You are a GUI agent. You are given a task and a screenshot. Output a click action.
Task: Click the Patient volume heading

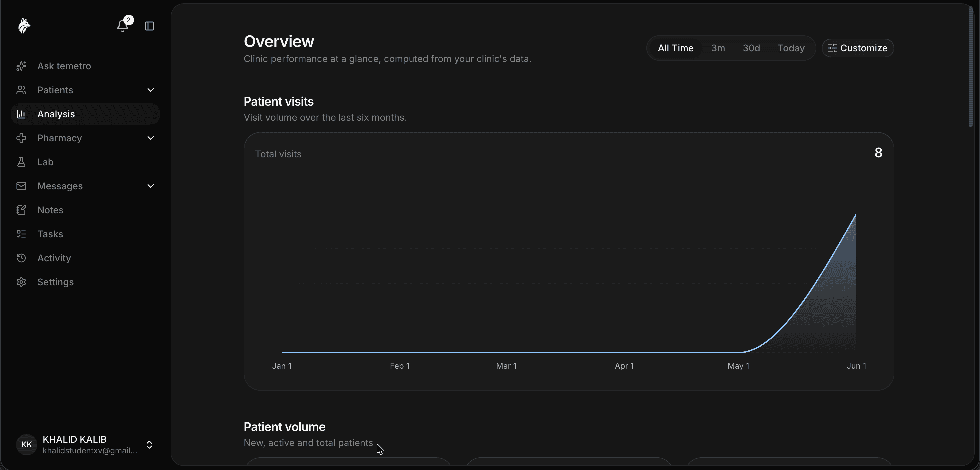(x=284, y=427)
